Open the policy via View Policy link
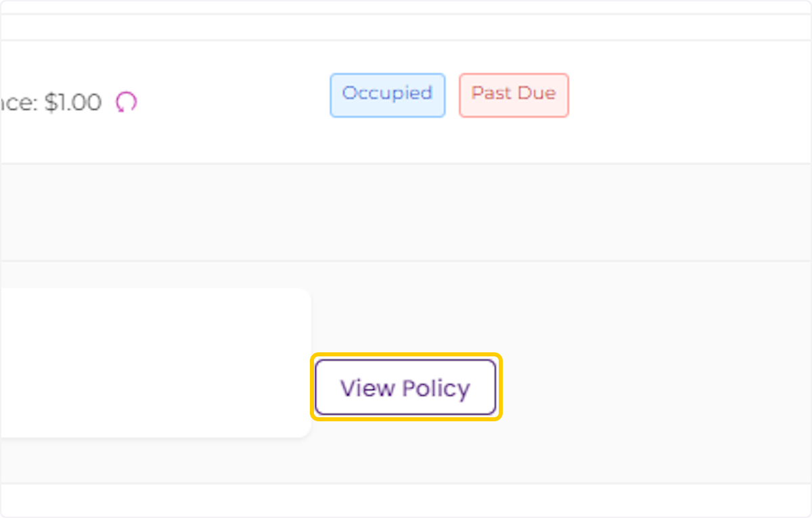The width and height of the screenshot is (812, 518). 405,387
